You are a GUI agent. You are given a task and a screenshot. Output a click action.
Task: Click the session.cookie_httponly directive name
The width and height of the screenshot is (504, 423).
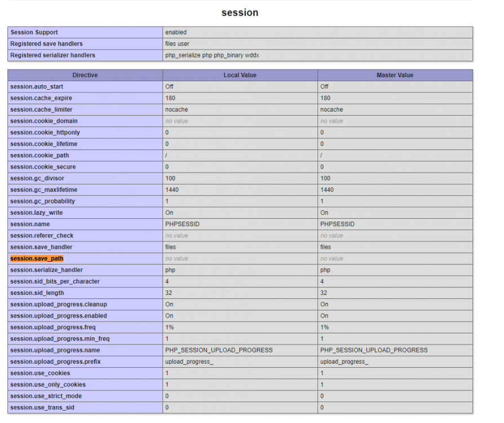click(44, 133)
